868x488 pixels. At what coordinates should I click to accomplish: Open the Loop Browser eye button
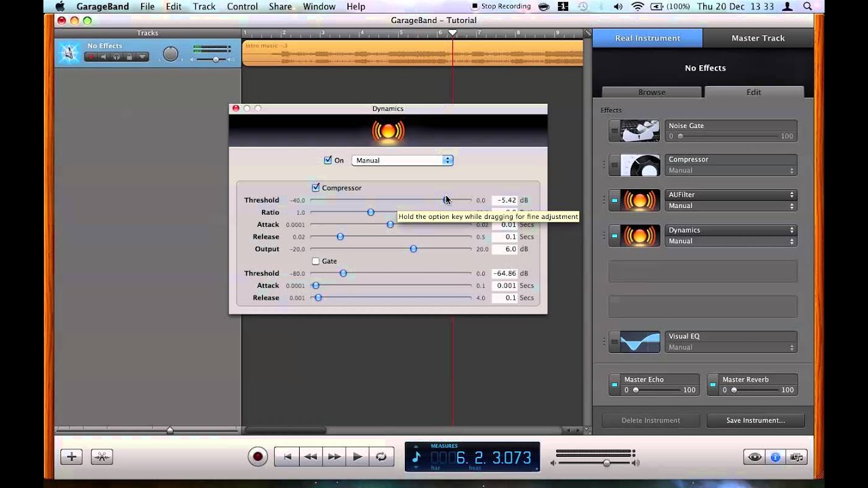[755, 457]
